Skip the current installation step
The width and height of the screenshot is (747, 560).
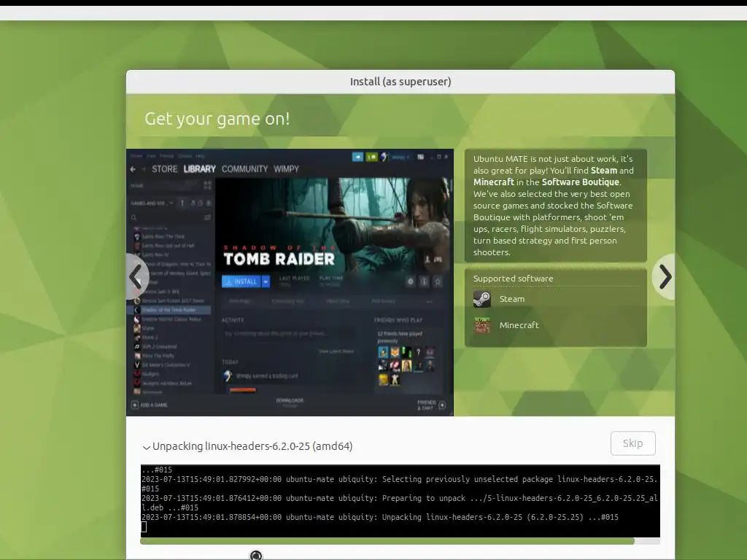pos(632,443)
